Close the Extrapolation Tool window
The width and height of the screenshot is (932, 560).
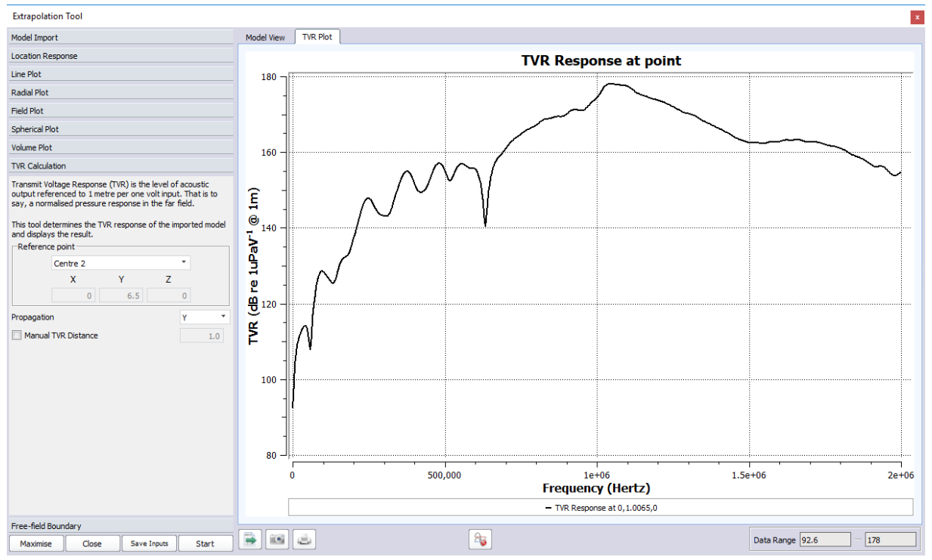point(917,17)
